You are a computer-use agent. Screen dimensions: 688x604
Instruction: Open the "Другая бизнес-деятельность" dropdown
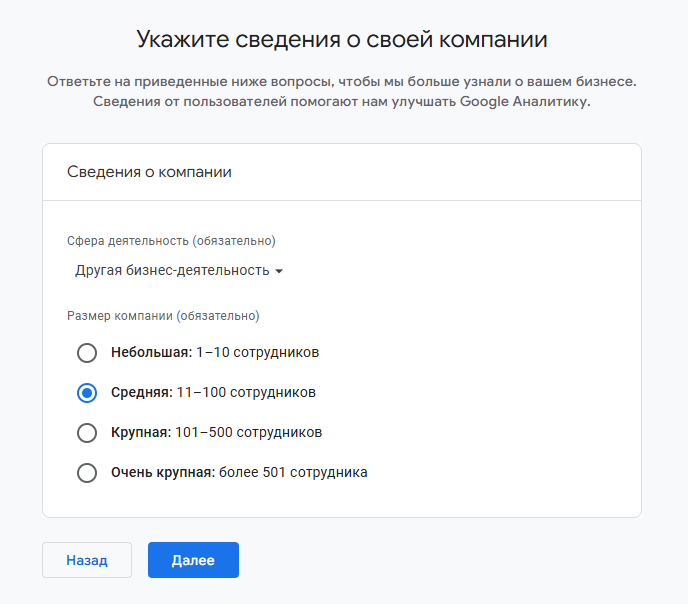[173, 271]
